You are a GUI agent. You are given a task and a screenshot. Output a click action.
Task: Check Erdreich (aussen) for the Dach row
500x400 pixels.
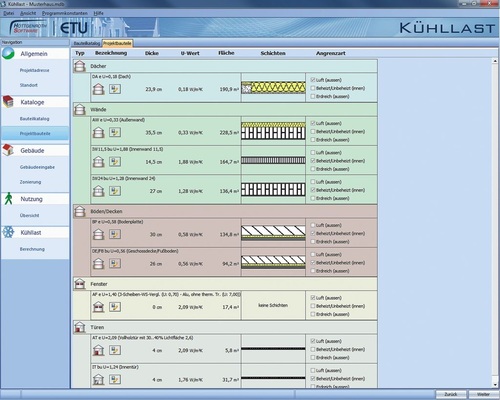(313, 96)
